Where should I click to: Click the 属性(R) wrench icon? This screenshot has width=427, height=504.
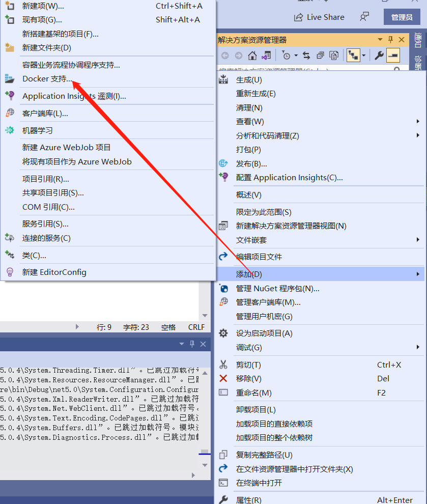click(x=223, y=500)
